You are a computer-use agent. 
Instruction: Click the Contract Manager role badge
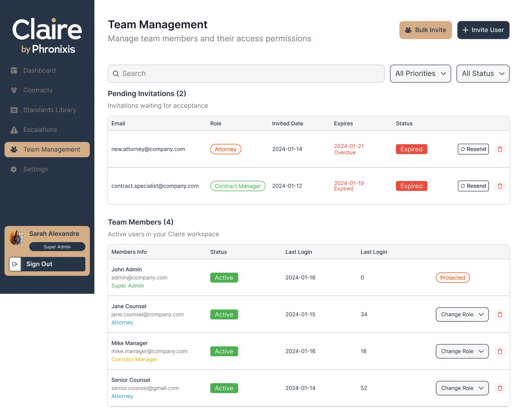tap(238, 186)
